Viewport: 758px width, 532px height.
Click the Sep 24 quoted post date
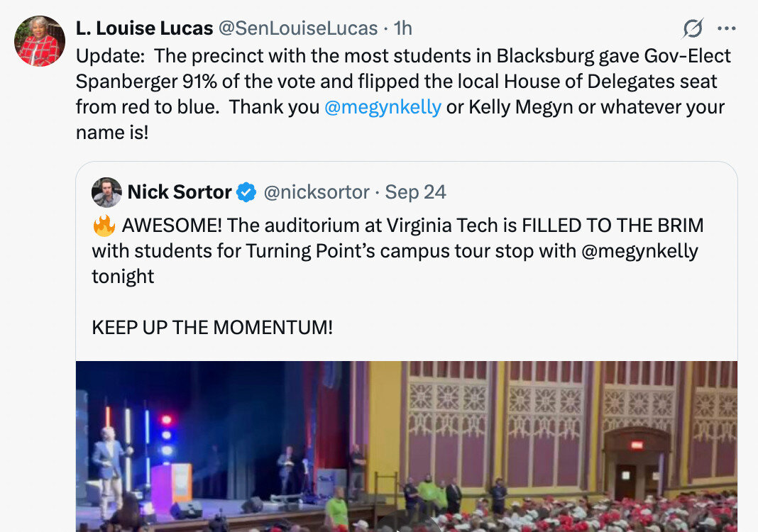point(416,192)
